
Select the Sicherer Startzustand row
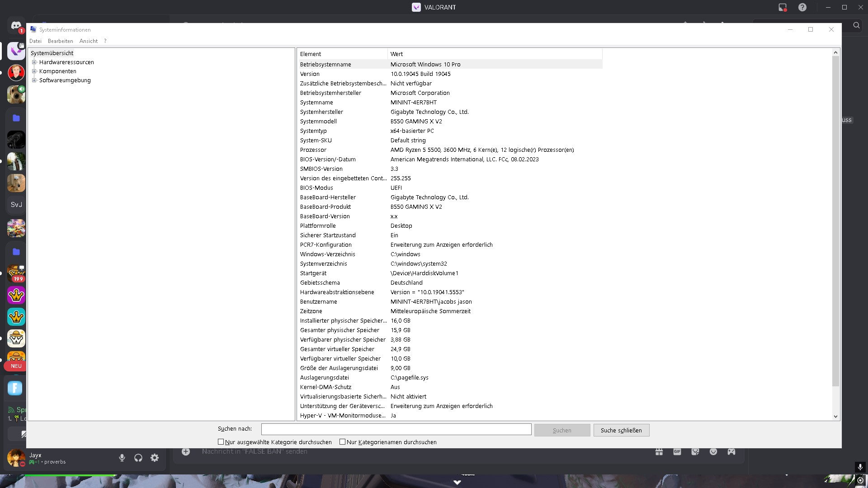(x=450, y=235)
